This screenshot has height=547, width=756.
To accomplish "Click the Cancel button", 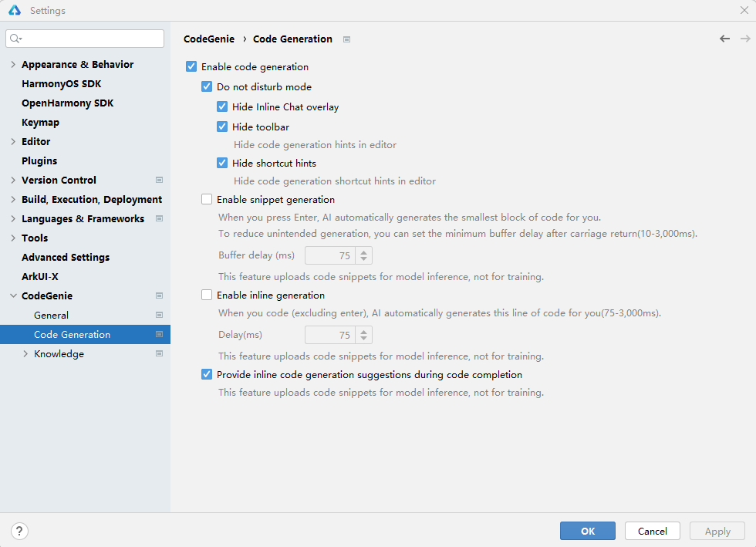I will pos(652,531).
